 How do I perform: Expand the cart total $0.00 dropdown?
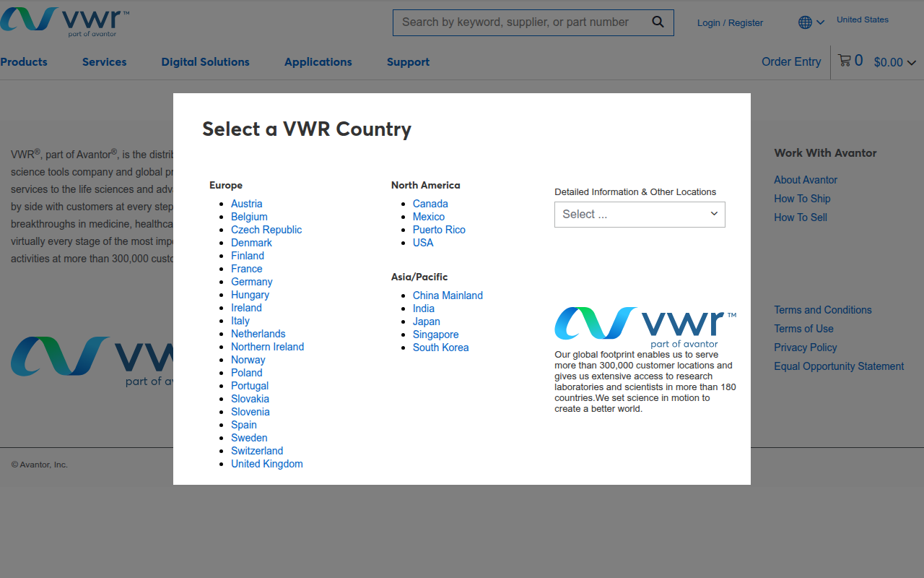tap(895, 62)
